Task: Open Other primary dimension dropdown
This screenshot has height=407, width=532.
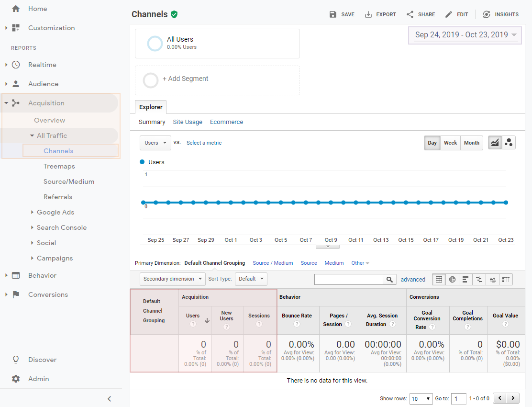Action: coord(360,263)
